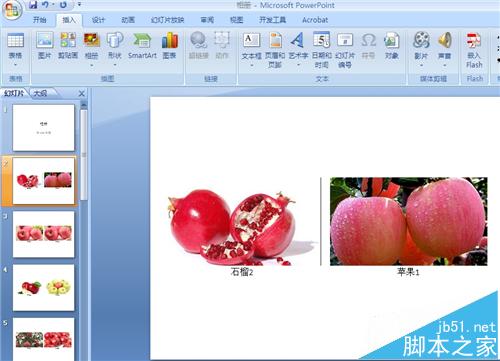Screen dimensions: 500x361
Task: Switch to the 大纲 (Outline) pane tab
Action: (x=41, y=93)
